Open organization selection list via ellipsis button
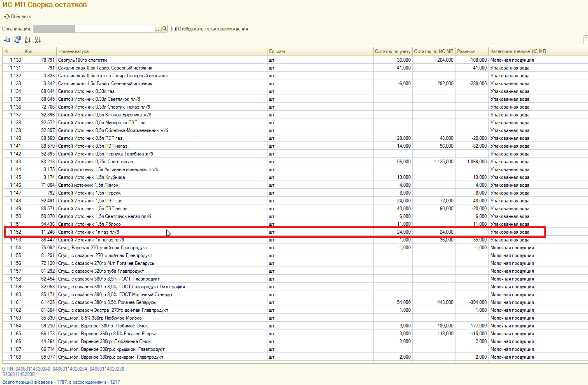The image size is (588, 385). [x=158, y=29]
